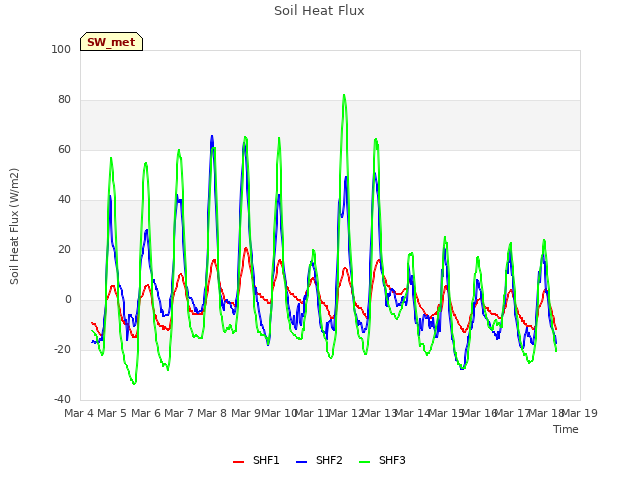Click the Mar 7 x-axis label
640x480 pixels.
179,413
